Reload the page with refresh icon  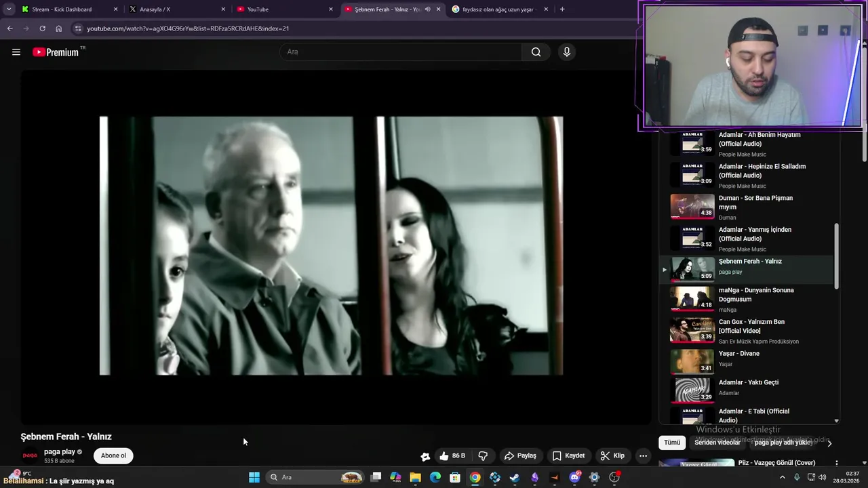coord(42,28)
